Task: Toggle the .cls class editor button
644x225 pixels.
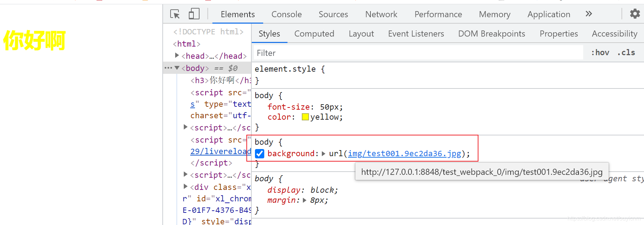Action: (626, 53)
